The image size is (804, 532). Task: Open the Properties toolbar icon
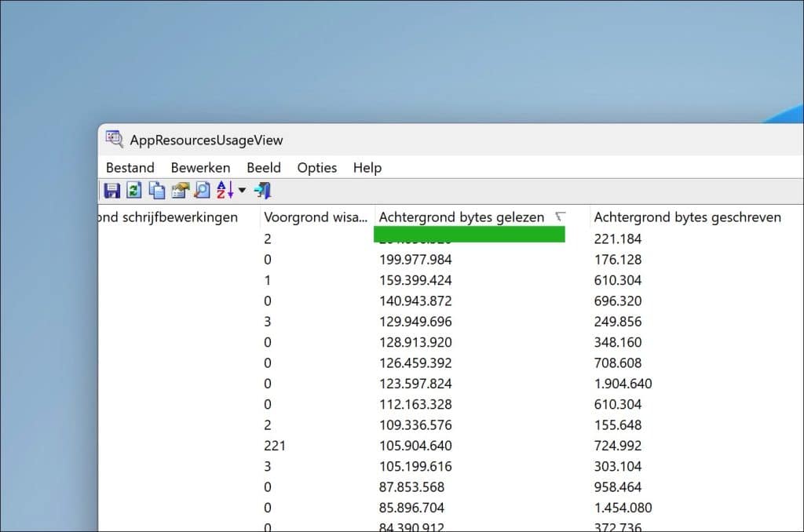(x=180, y=191)
